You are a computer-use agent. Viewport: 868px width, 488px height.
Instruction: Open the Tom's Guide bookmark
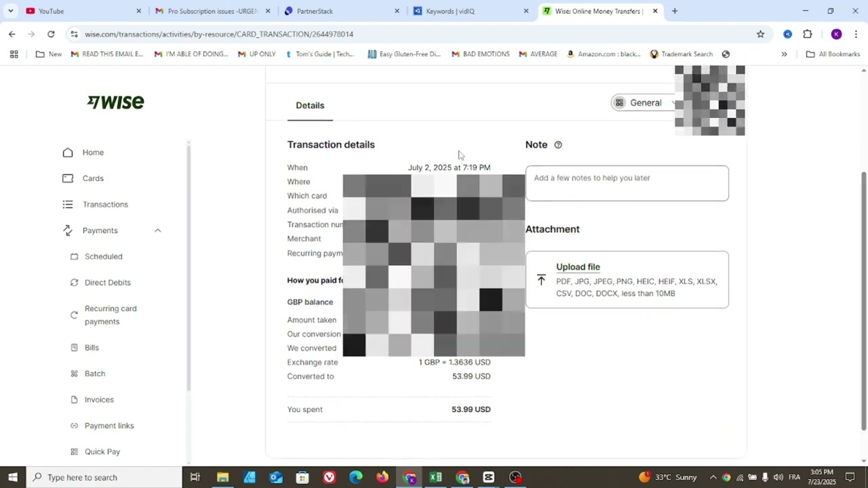pos(320,54)
